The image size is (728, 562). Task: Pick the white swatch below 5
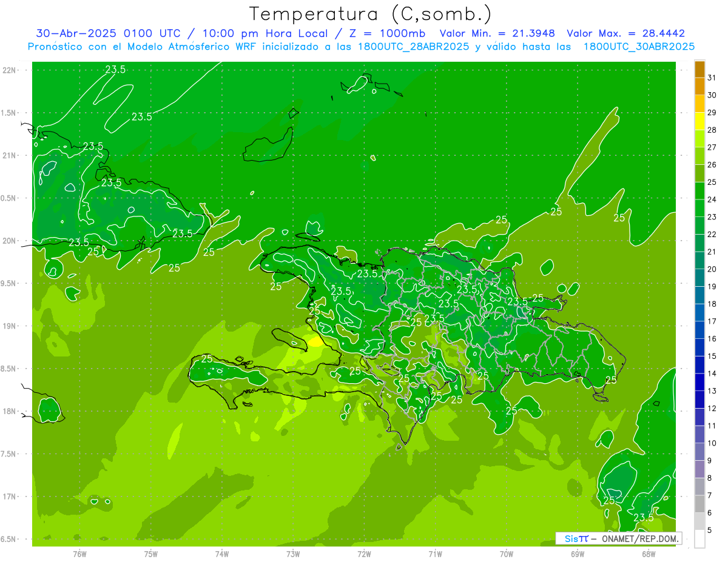click(699, 538)
